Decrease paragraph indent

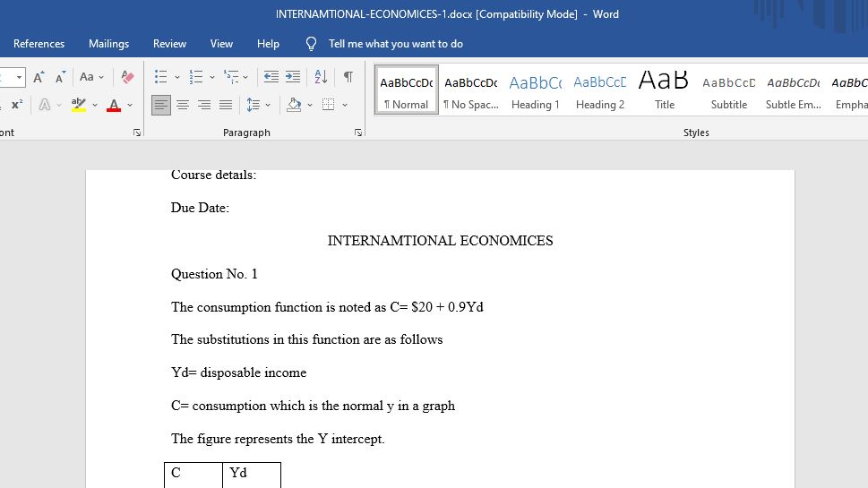pos(271,77)
